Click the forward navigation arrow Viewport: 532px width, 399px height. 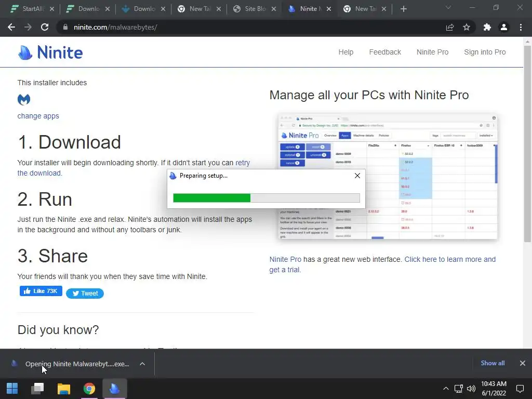(28, 27)
